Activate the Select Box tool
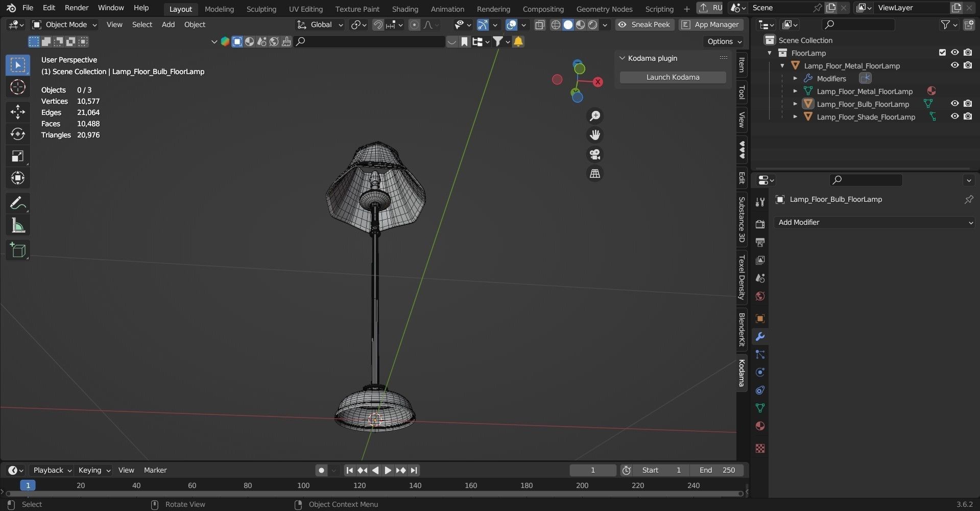Image resolution: width=980 pixels, height=511 pixels. pyautogui.click(x=18, y=65)
